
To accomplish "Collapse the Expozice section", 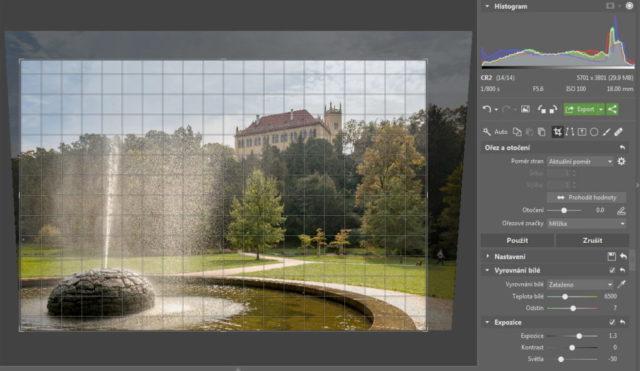I will pyautogui.click(x=487, y=322).
